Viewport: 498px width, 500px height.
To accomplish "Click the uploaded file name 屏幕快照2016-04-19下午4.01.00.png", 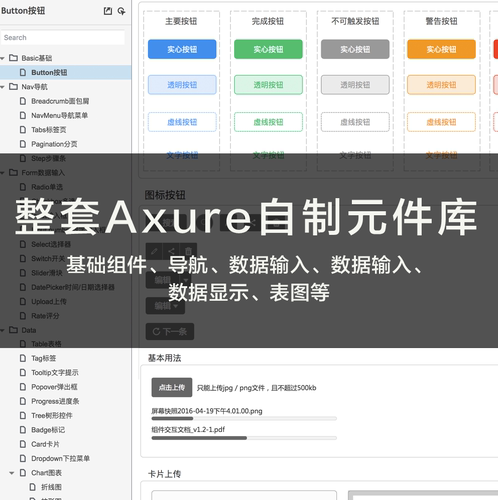I will point(207,411).
